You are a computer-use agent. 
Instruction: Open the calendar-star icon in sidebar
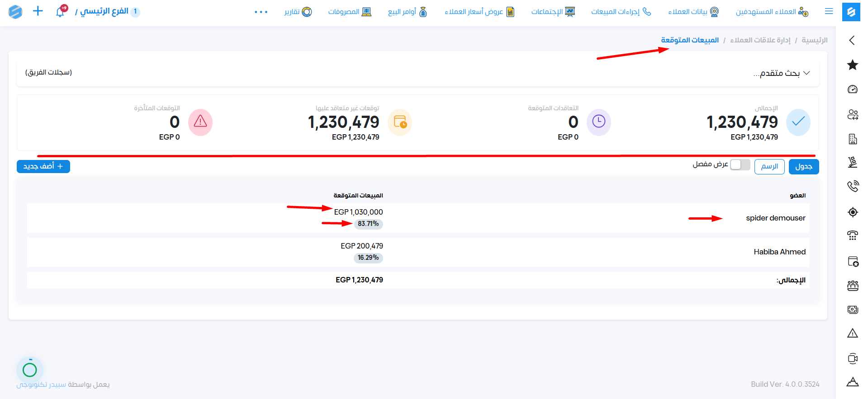(x=853, y=261)
